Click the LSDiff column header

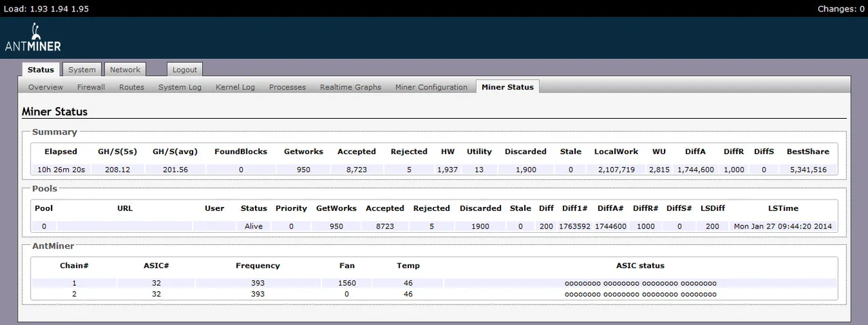click(x=712, y=208)
